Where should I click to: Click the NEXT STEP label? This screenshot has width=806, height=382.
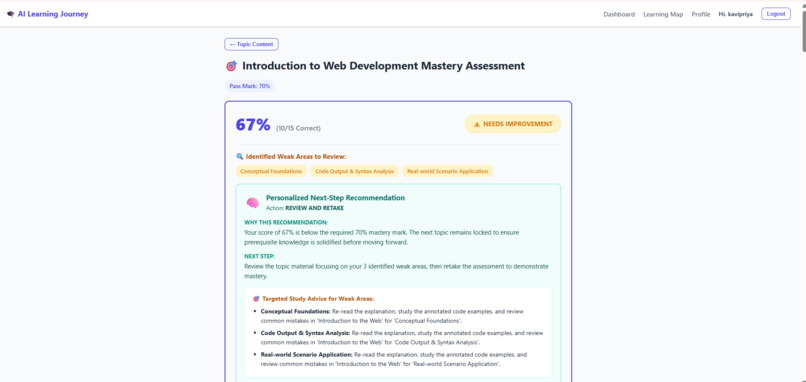point(260,256)
